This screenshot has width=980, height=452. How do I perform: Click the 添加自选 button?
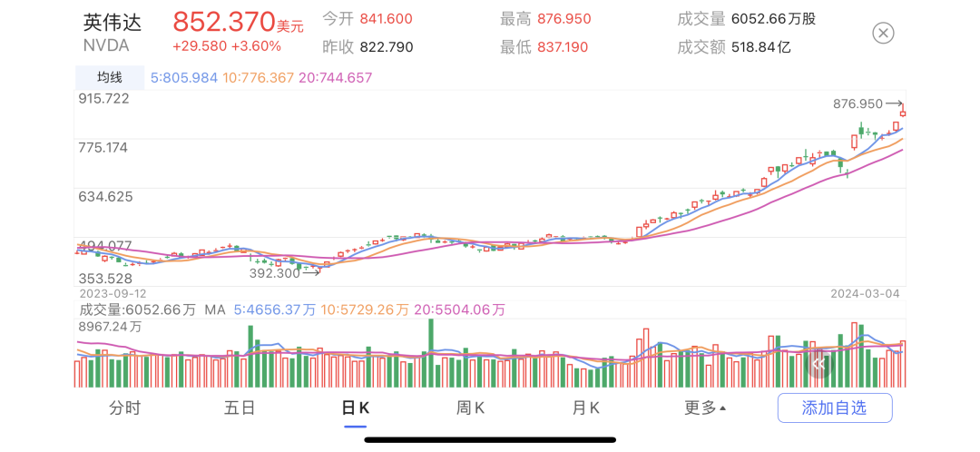click(835, 408)
